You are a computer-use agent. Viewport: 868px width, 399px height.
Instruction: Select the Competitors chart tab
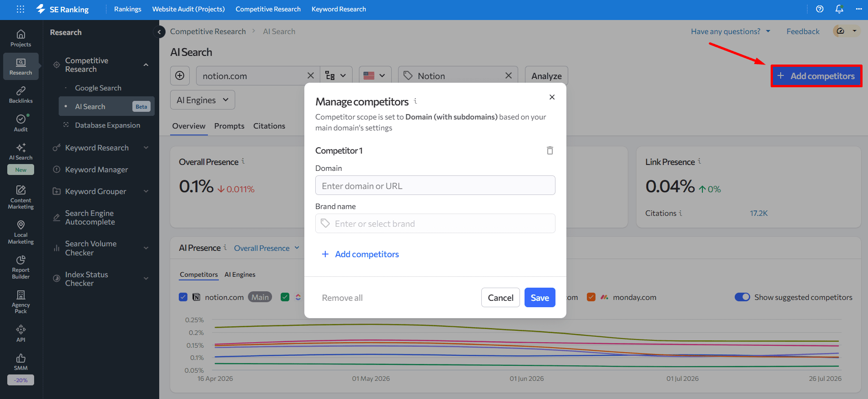click(x=199, y=274)
